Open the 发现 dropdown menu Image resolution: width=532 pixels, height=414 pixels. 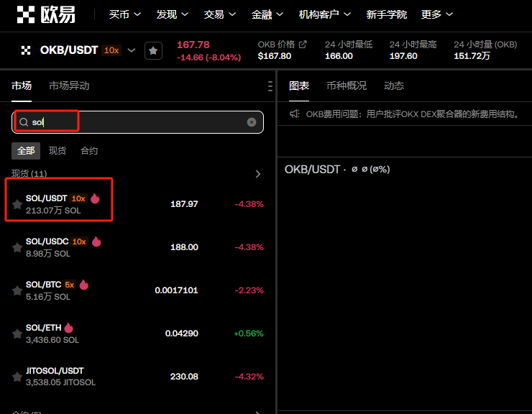(172, 14)
